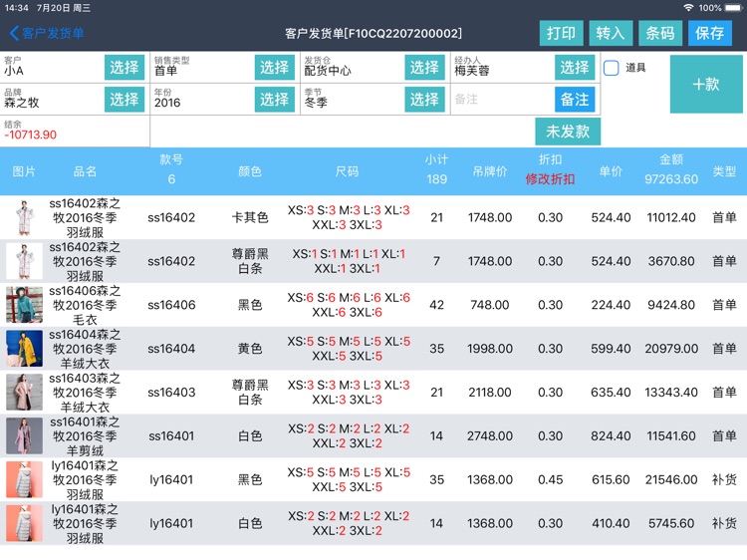Viewport: 747px width, 560px height.
Task: Open 备注 button to add remarks
Action: coord(575,99)
